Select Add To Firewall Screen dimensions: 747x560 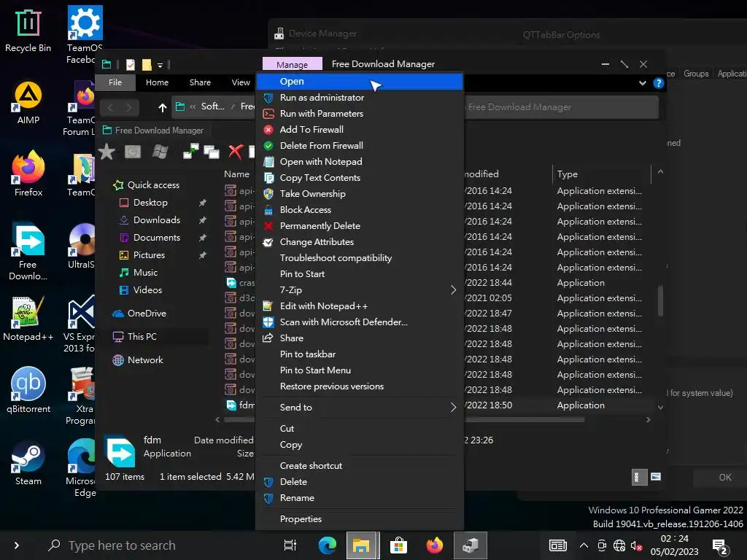360,130
